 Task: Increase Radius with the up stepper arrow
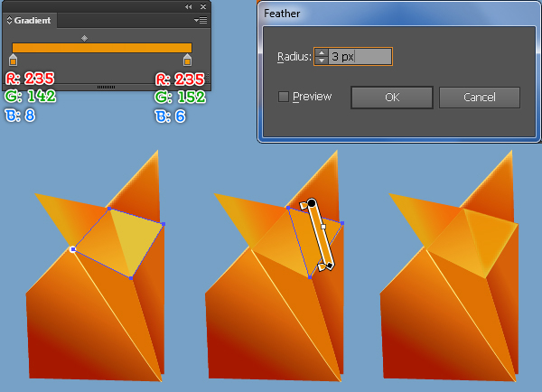pyautogui.click(x=322, y=52)
